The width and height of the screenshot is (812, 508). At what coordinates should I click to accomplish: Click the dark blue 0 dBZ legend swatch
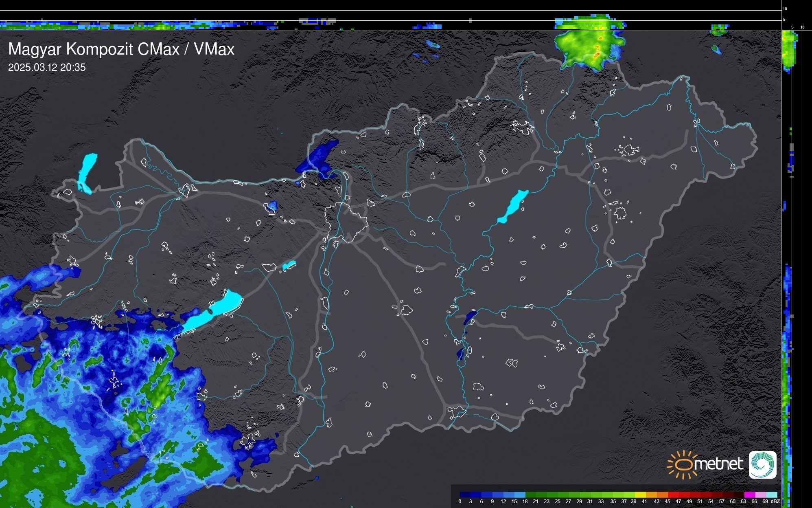(x=465, y=495)
